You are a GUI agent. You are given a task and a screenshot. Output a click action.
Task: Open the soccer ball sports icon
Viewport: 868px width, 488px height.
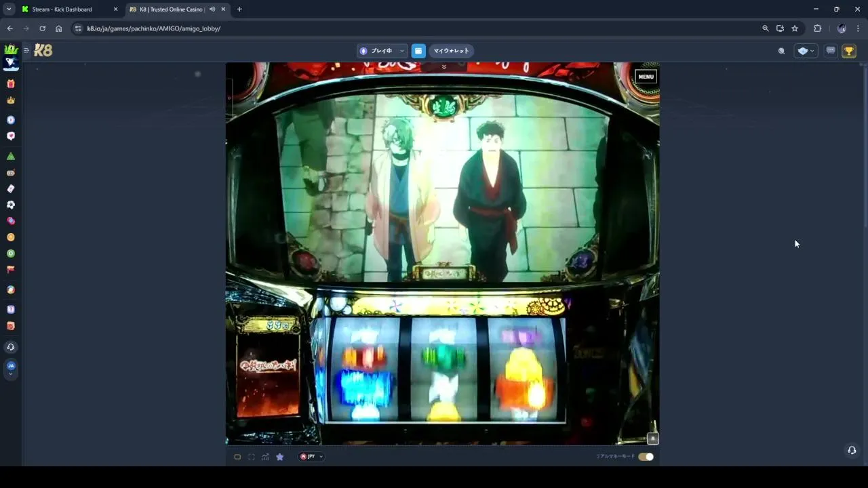coord(10,205)
